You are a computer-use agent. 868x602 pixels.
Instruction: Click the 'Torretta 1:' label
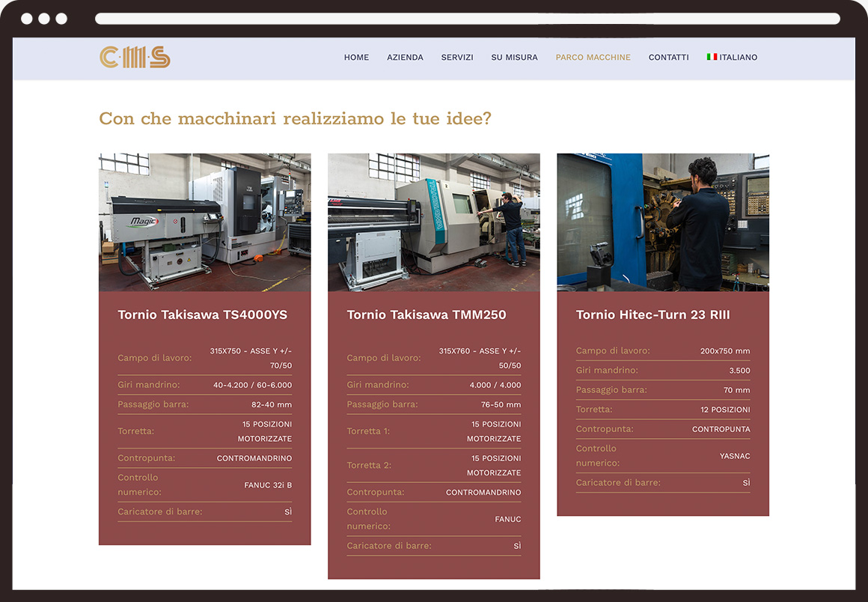[368, 431]
